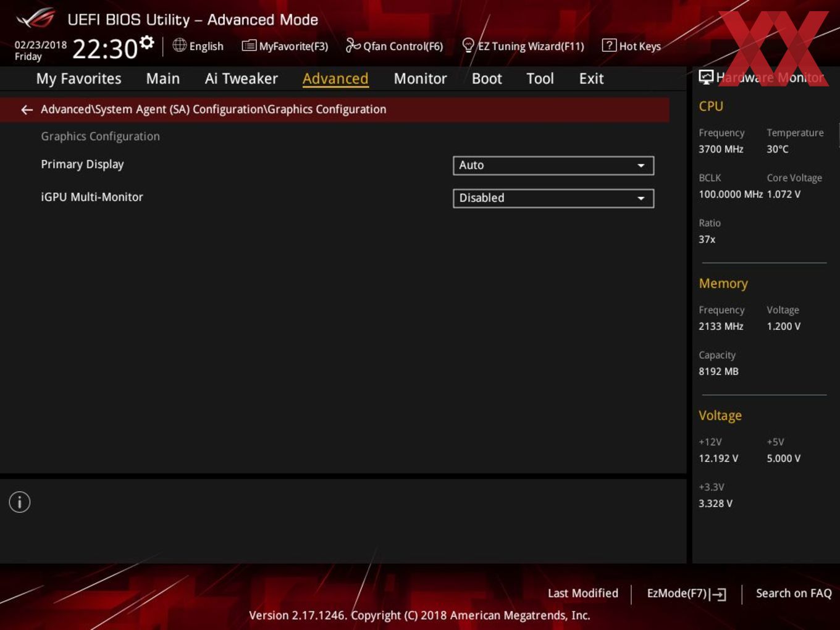Image resolution: width=840 pixels, height=630 pixels.
Task: Switch to My Favorites tab
Action: tap(78, 78)
